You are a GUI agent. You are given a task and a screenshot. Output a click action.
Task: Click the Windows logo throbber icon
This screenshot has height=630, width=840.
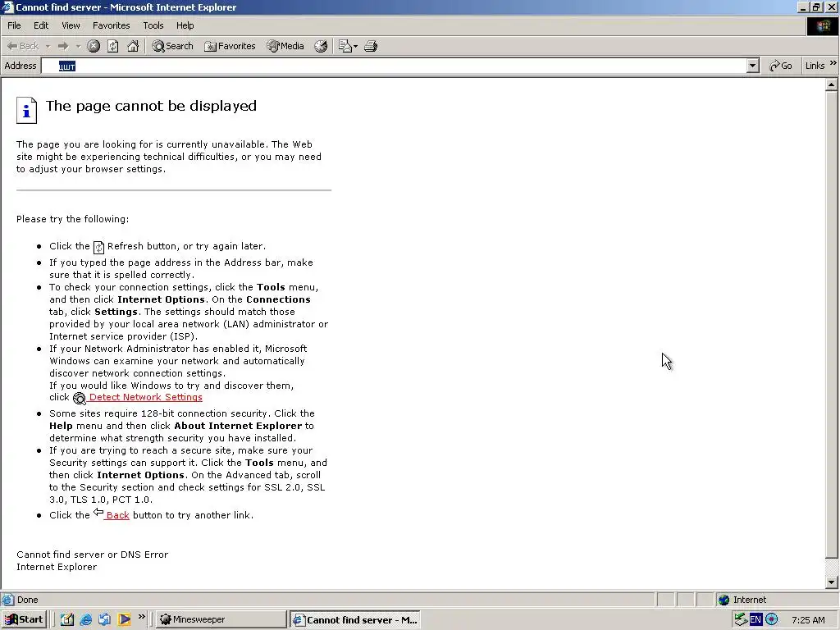click(x=822, y=26)
